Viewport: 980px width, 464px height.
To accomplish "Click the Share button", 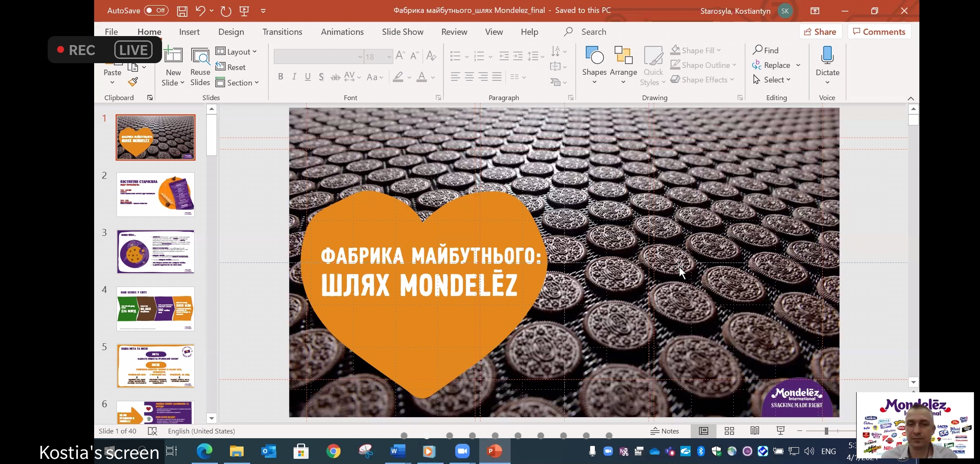I will (x=820, y=32).
